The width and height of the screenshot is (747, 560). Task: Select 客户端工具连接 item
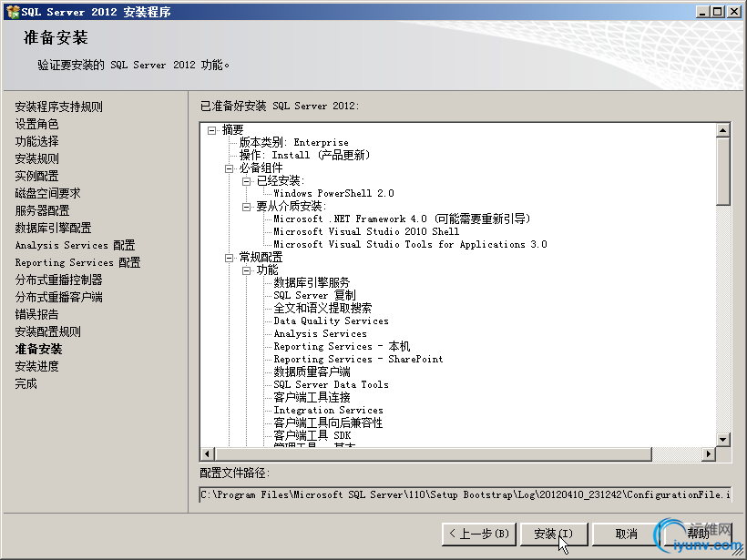pos(312,398)
